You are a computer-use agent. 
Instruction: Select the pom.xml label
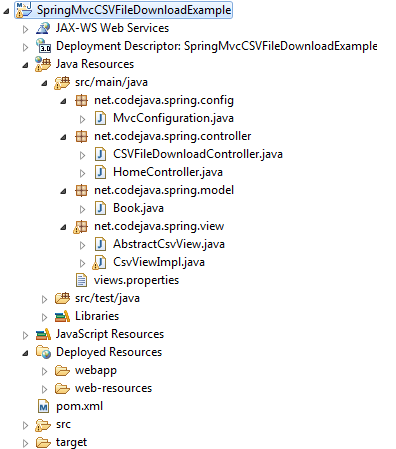pos(79,406)
